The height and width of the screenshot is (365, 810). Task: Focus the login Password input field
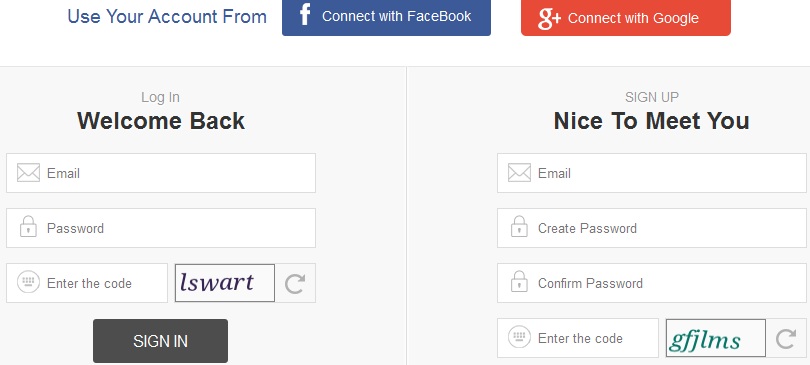(x=161, y=228)
